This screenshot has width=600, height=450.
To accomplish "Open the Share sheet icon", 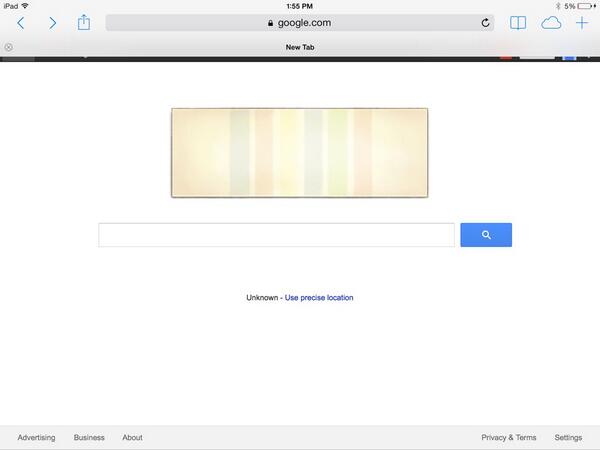I will 84,22.
